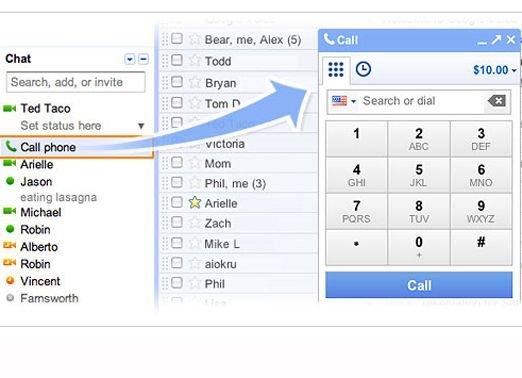
Task: Select the Mom conversation checkbox
Action: (177, 162)
